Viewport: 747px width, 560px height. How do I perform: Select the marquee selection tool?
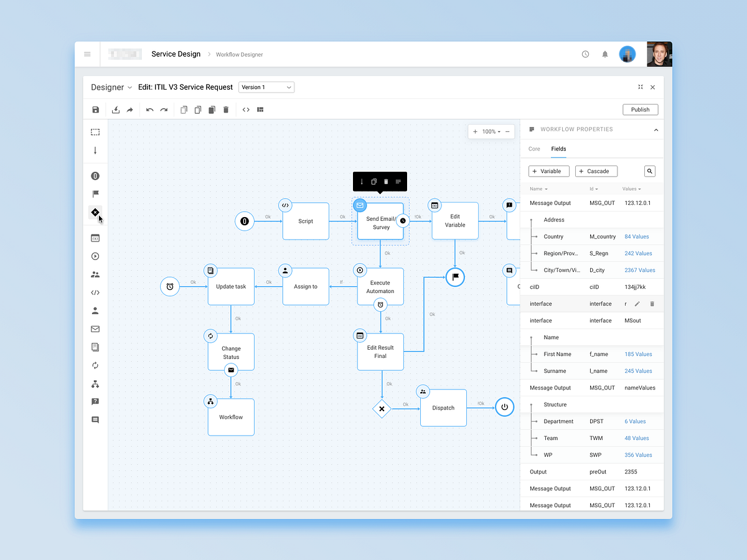pos(95,131)
